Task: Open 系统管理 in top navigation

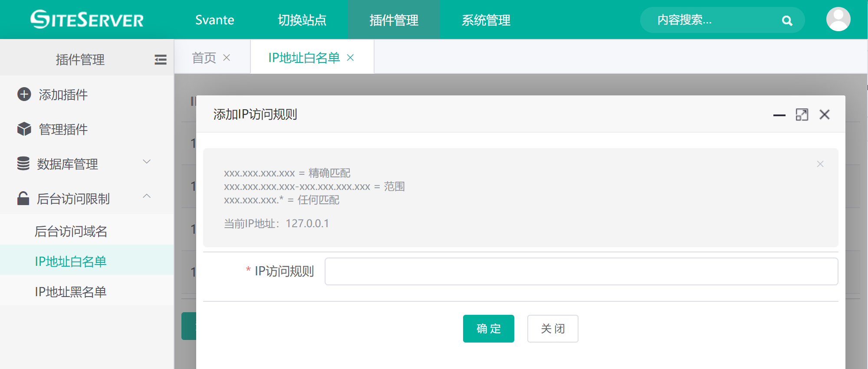Action: (x=486, y=20)
